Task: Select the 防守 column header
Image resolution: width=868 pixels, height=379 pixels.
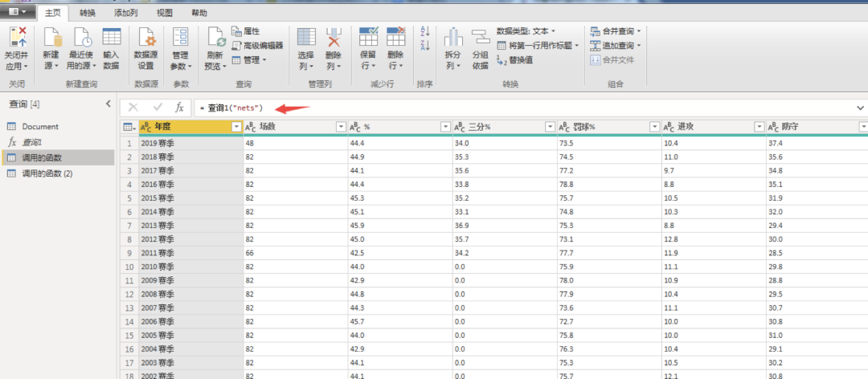Action: (x=817, y=127)
